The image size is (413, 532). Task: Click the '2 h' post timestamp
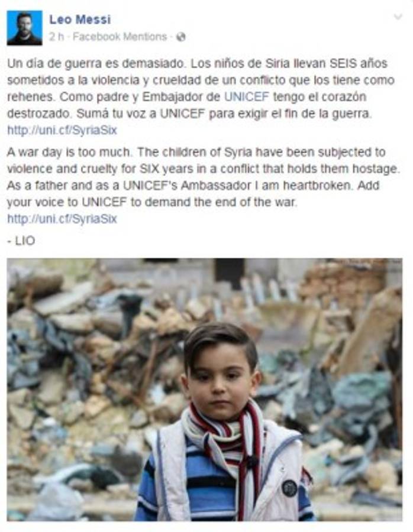(x=56, y=37)
